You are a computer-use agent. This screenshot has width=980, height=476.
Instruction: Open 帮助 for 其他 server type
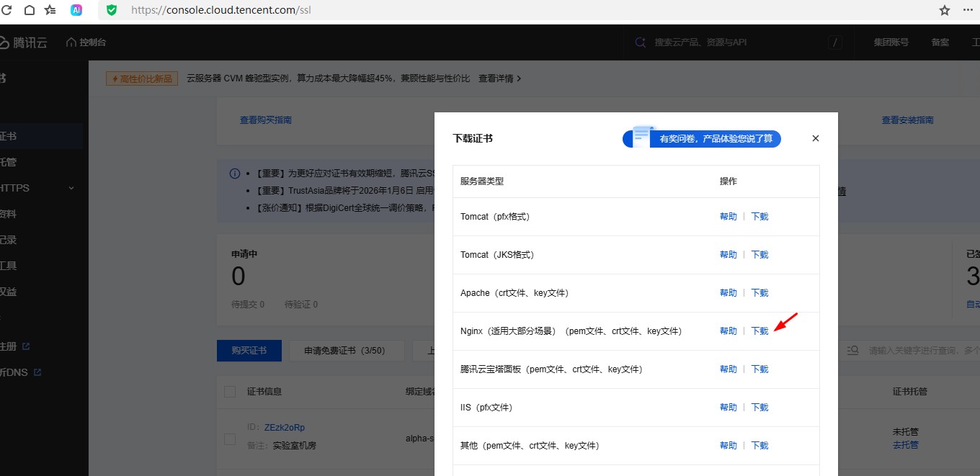(729, 445)
